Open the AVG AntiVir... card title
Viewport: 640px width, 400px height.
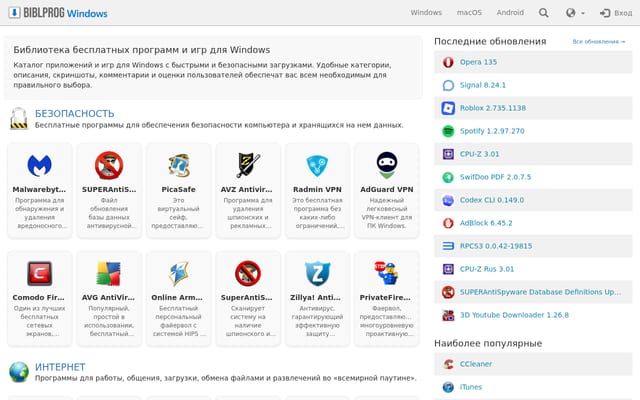tap(108, 298)
